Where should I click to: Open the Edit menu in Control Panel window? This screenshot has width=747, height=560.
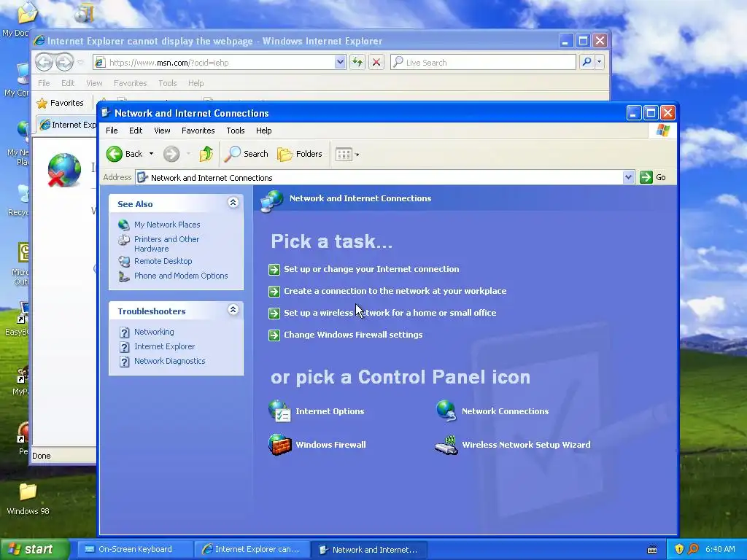click(136, 131)
